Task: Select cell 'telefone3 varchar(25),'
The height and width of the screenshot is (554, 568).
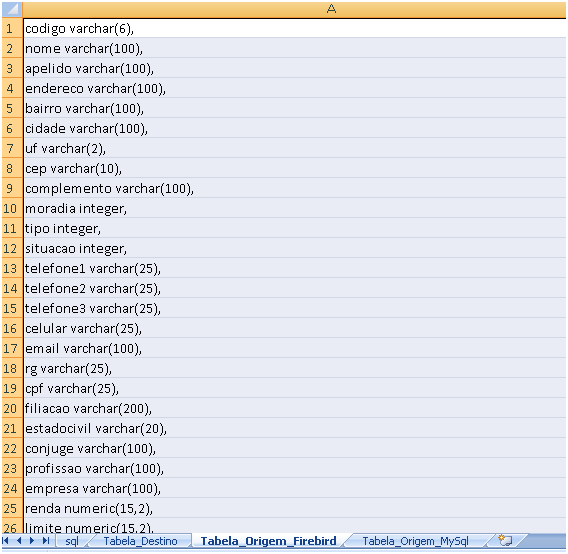Action: pyautogui.click(x=295, y=308)
